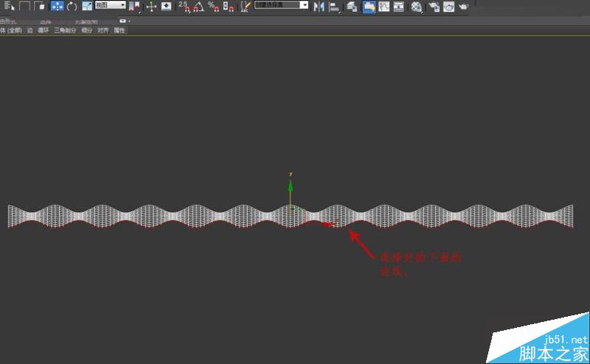The width and height of the screenshot is (590, 364).
Task: Click the Render Production teapot icon
Action: coord(464,7)
